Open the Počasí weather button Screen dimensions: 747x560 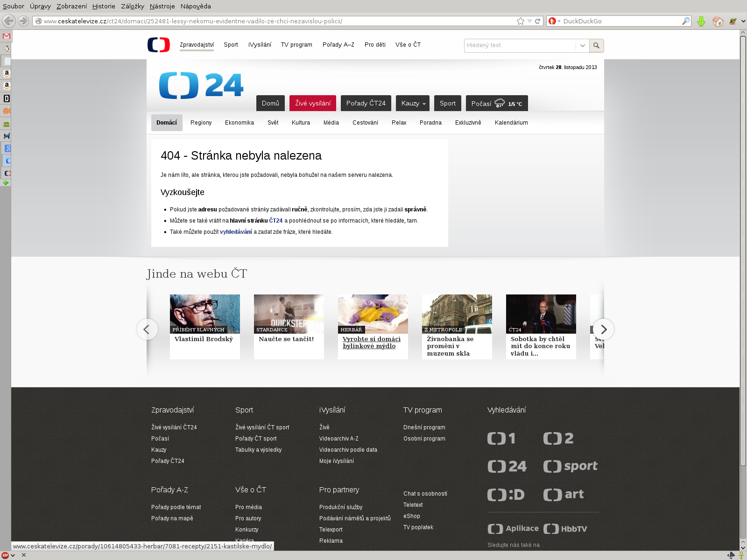pos(497,103)
